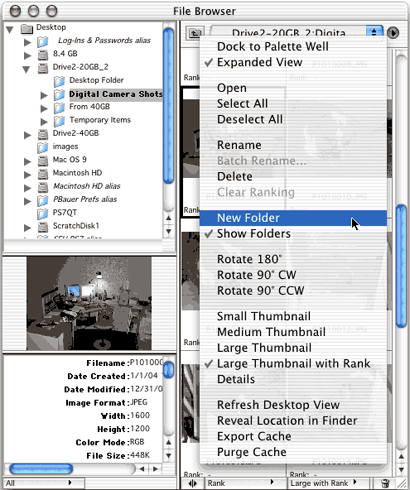Viewport: 410px width, 490px height.
Task: Open the folder path dropdown at top
Action: click(297, 32)
